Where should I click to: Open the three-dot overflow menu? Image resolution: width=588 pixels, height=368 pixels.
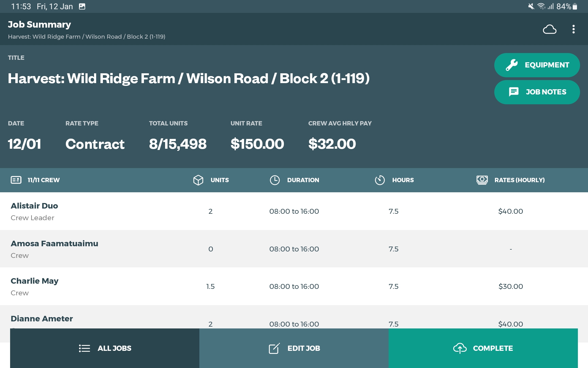coord(573,29)
